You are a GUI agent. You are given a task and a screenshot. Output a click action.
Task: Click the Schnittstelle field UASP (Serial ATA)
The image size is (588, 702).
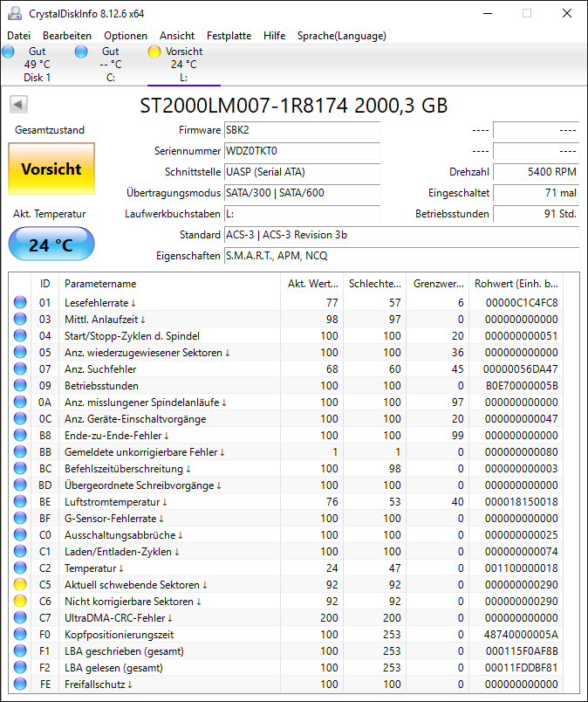pos(302,172)
